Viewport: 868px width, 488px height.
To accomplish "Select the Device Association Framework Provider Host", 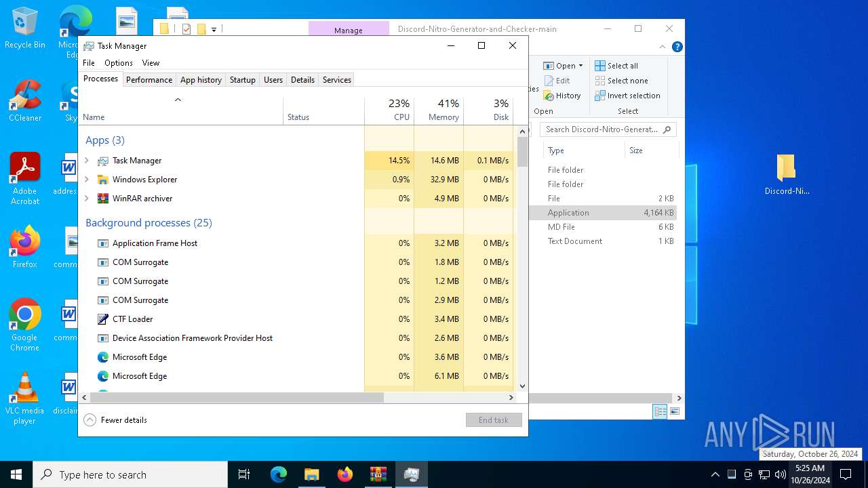I will [x=193, y=338].
